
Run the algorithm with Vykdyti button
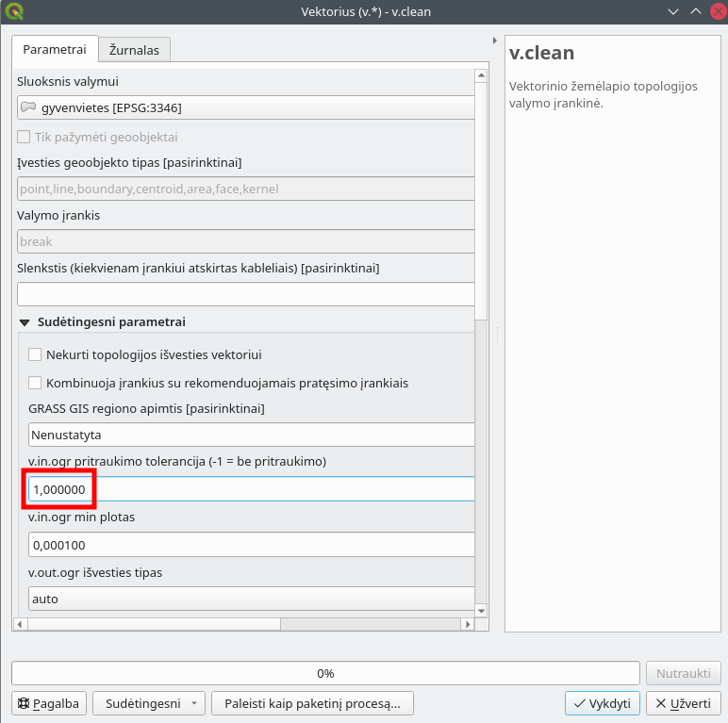(x=603, y=703)
